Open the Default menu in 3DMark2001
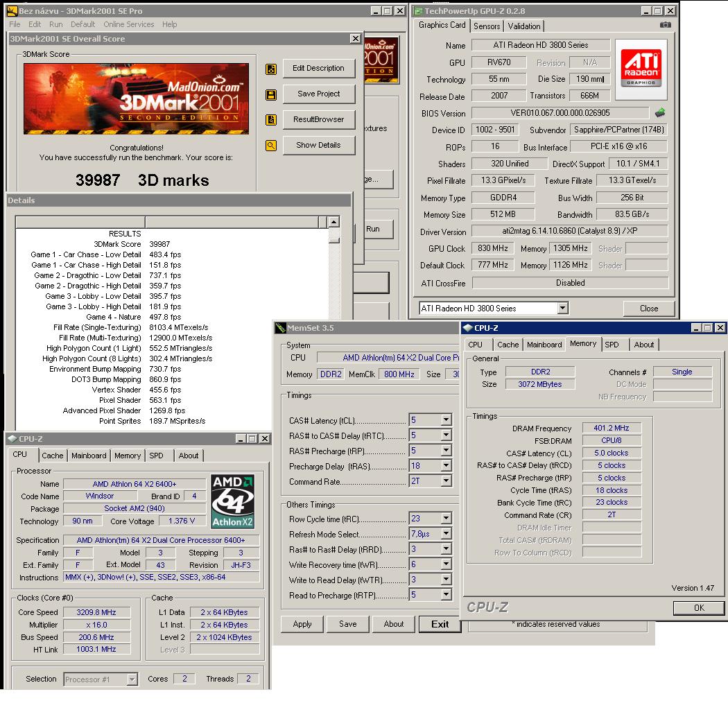Viewport: 728px width, 710px height. pyautogui.click(x=83, y=24)
